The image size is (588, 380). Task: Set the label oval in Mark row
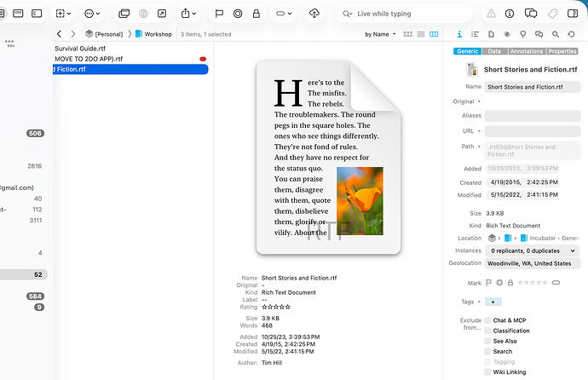pyautogui.click(x=556, y=283)
